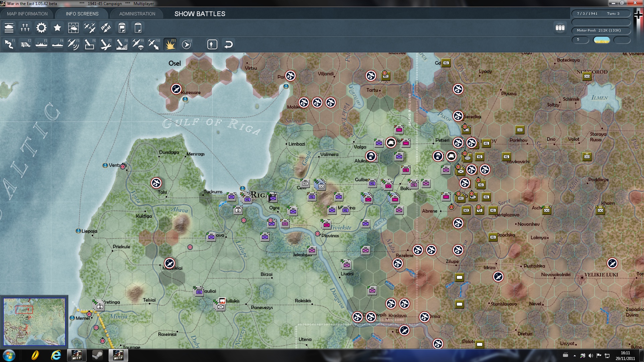Open the air doctrine planes icon
Viewport: 644px width, 362px height.
pyautogui.click(x=90, y=28)
